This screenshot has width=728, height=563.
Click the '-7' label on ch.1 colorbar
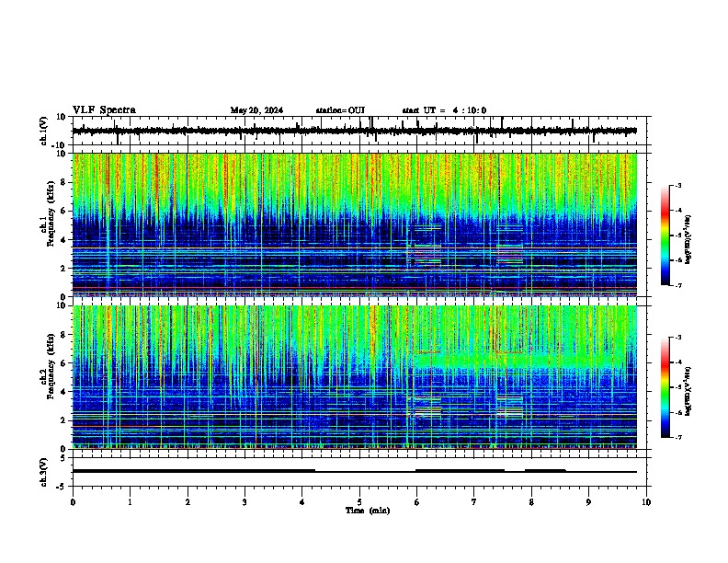678,285
